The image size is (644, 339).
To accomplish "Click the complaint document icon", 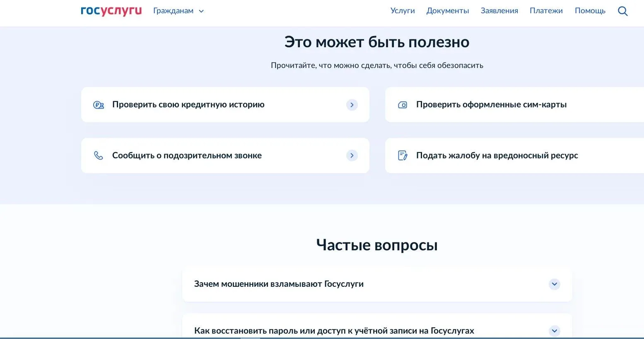I will click(x=403, y=155).
